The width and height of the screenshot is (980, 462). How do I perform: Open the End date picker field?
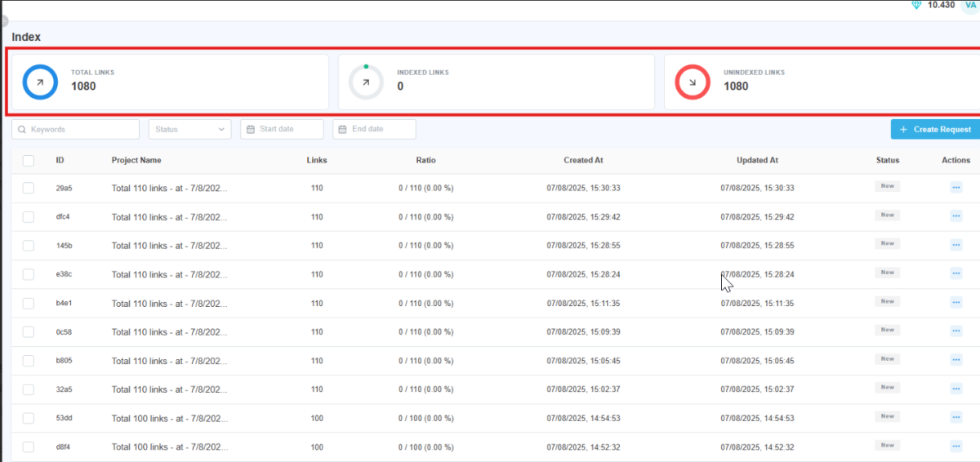click(x=374, y=130)
